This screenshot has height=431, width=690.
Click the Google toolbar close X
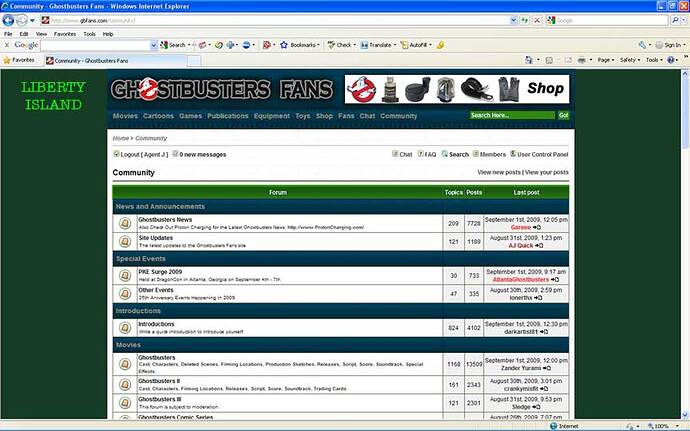[7, 45]
